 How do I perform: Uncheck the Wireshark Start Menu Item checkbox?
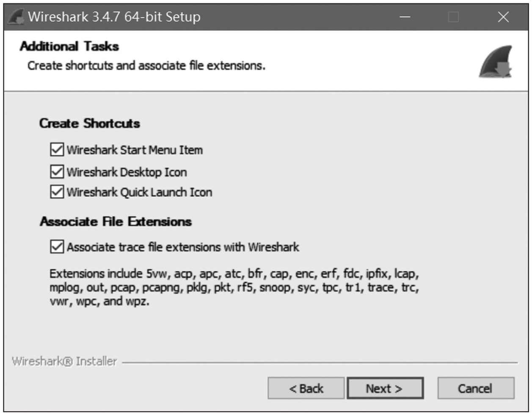point(57,150)
